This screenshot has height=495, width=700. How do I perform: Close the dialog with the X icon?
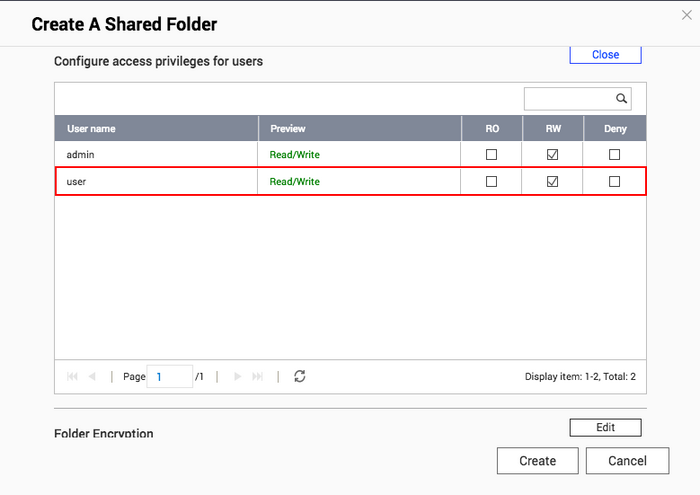(687, 15)
